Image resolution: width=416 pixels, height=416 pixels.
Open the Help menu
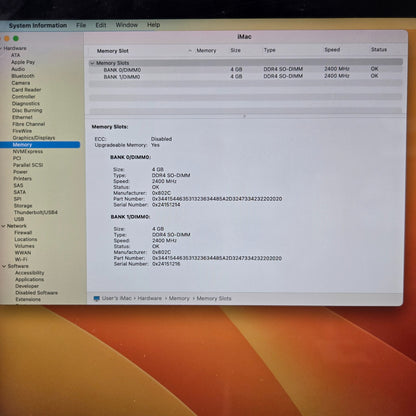[153, 25]
